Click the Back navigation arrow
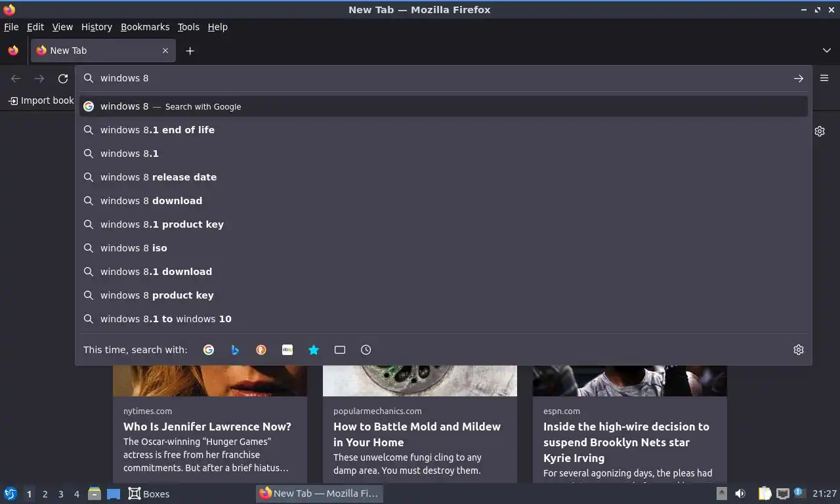This screenshot has width=840, height=504. pos(16,78)
